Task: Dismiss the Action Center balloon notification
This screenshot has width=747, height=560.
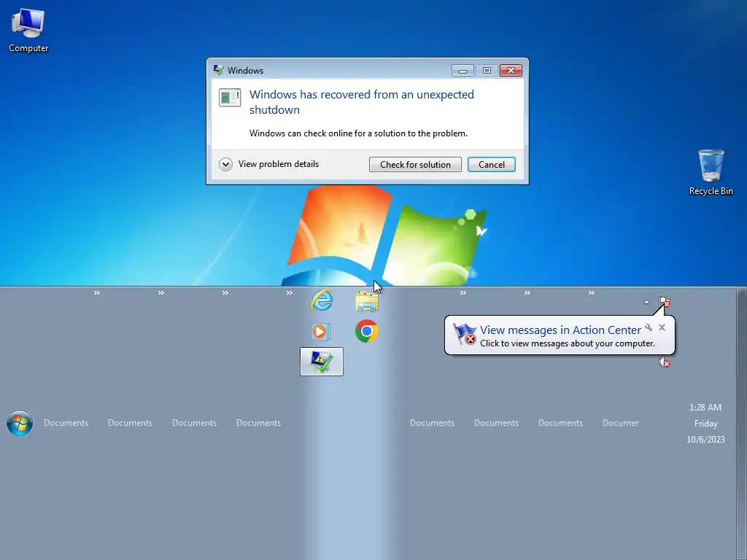Action: coord(662,327)
